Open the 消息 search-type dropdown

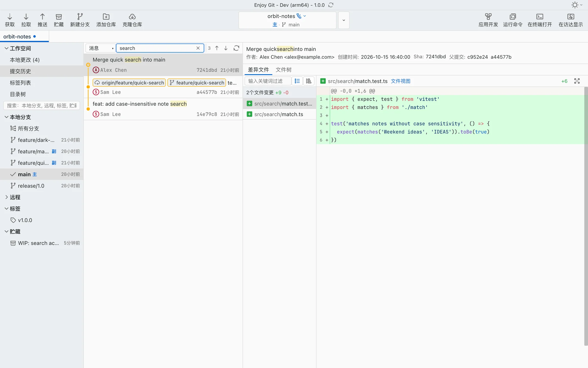coord(100,48)
